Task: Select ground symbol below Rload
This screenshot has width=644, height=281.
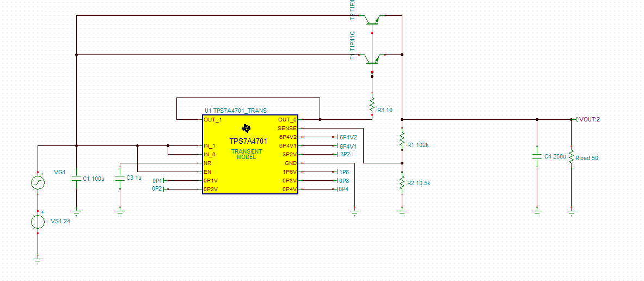Action: coord(571,212)
